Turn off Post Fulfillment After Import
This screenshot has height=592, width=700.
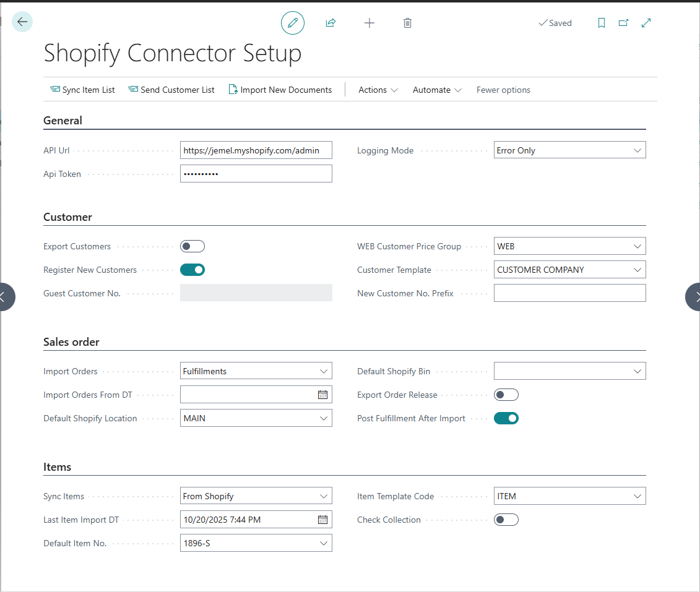click(x=506, y=418)
